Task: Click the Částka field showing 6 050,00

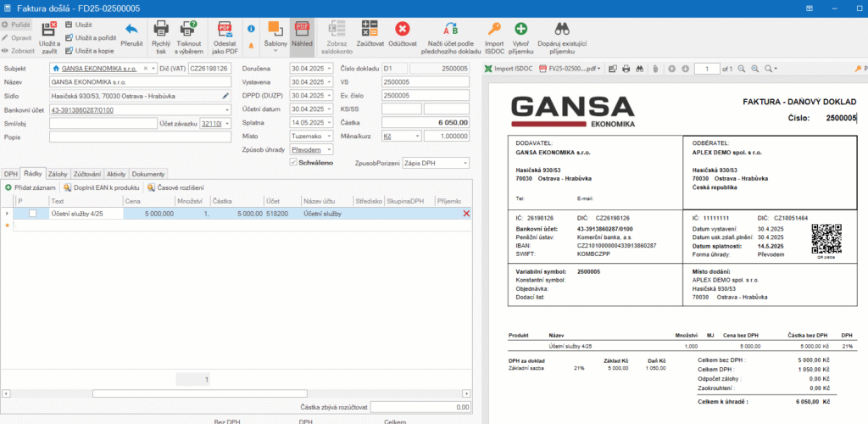Action: pyautogui.click(x=426, y=122)
